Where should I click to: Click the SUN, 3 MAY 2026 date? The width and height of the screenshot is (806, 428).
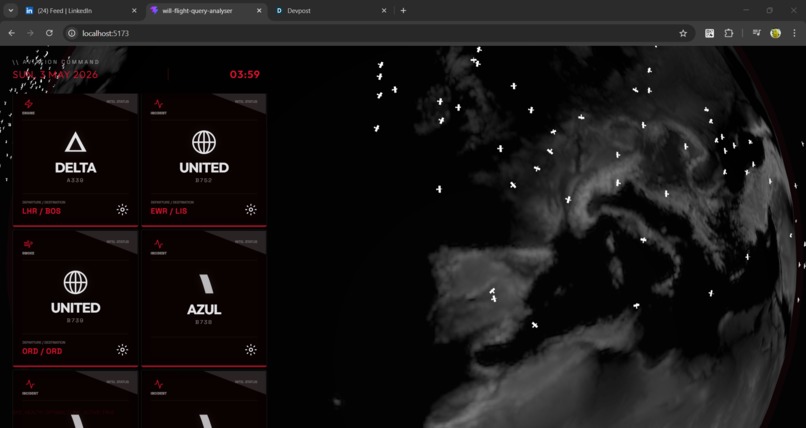pyautogui.click(x=55, y=75)
